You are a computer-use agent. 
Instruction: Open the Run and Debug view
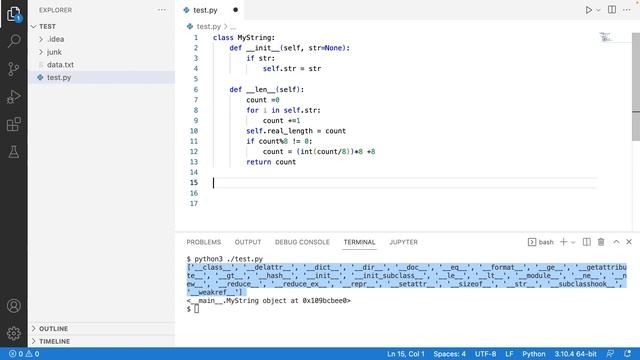pyautogui.click(x=14, y=97)
